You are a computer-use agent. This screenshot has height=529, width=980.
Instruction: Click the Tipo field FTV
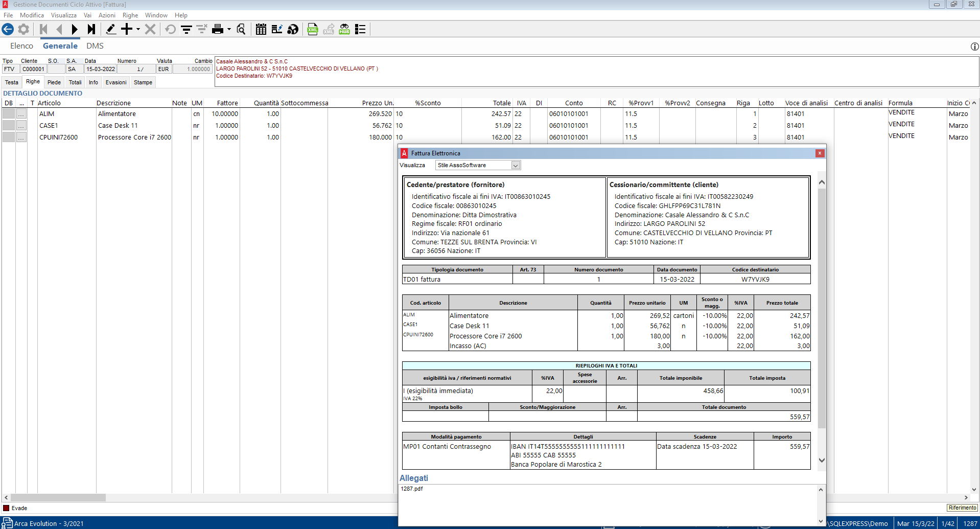(10, 69)
